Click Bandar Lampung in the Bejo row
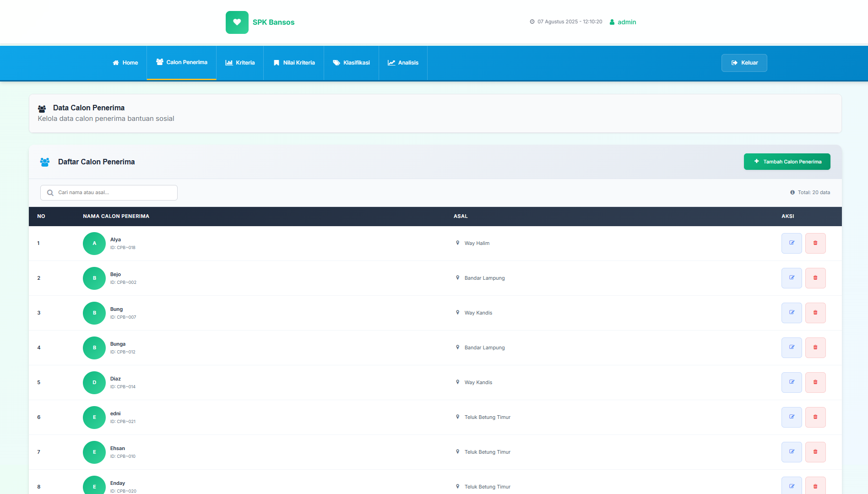 [484, 278]
